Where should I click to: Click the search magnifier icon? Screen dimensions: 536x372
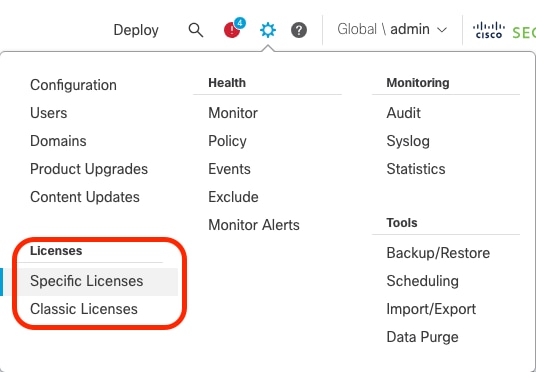pos(196,30)
